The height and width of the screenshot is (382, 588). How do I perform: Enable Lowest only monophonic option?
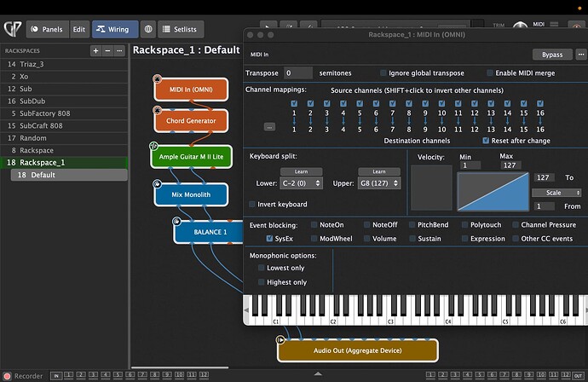click(x=261, y=268)
